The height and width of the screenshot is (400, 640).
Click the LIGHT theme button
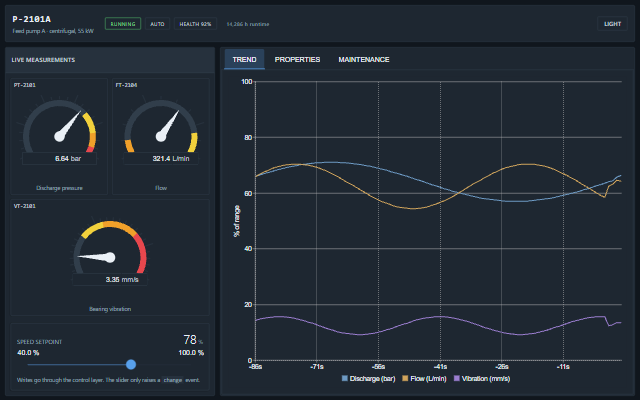pos(612,24)
